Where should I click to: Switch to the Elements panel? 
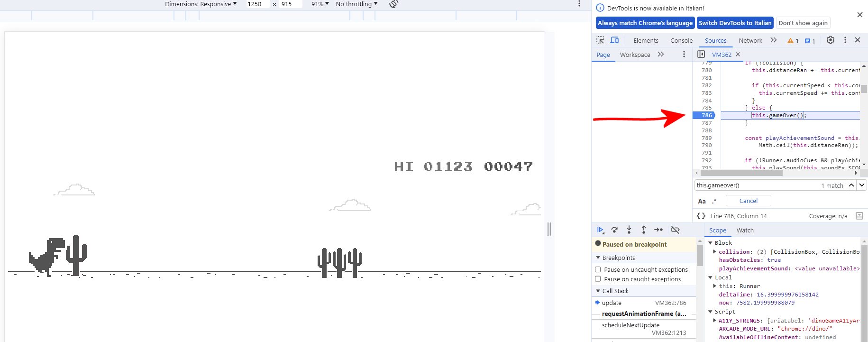646,41
